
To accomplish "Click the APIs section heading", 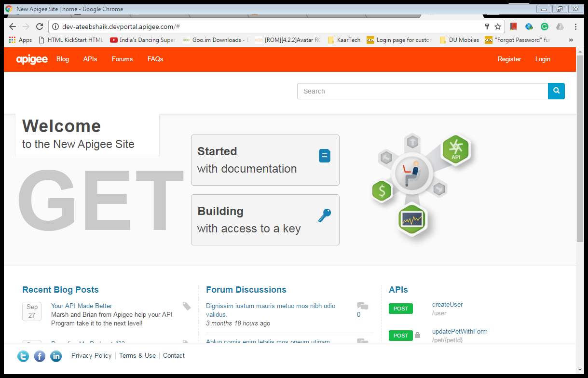I will (398, 290).
